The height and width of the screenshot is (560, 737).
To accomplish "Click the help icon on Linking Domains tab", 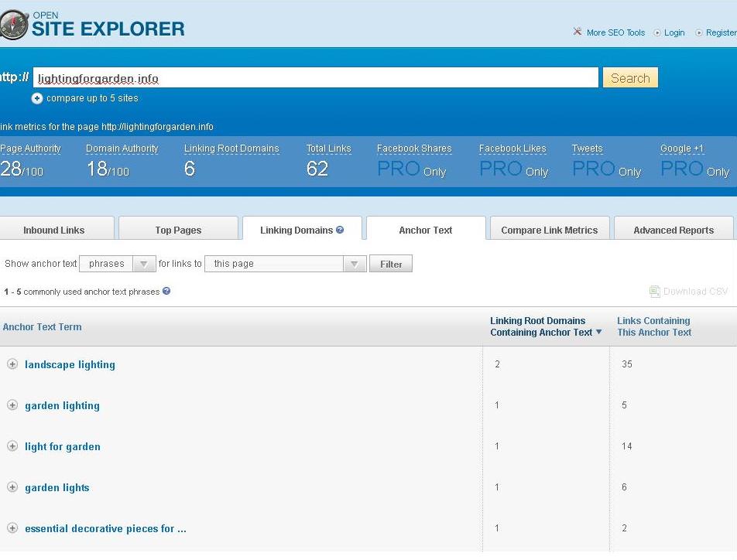I will tap(340, 230).
